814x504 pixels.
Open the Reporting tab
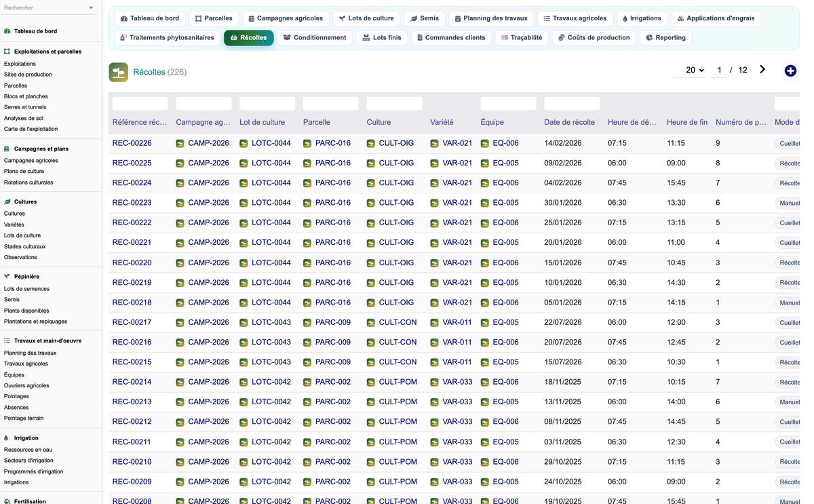[665, 37]
